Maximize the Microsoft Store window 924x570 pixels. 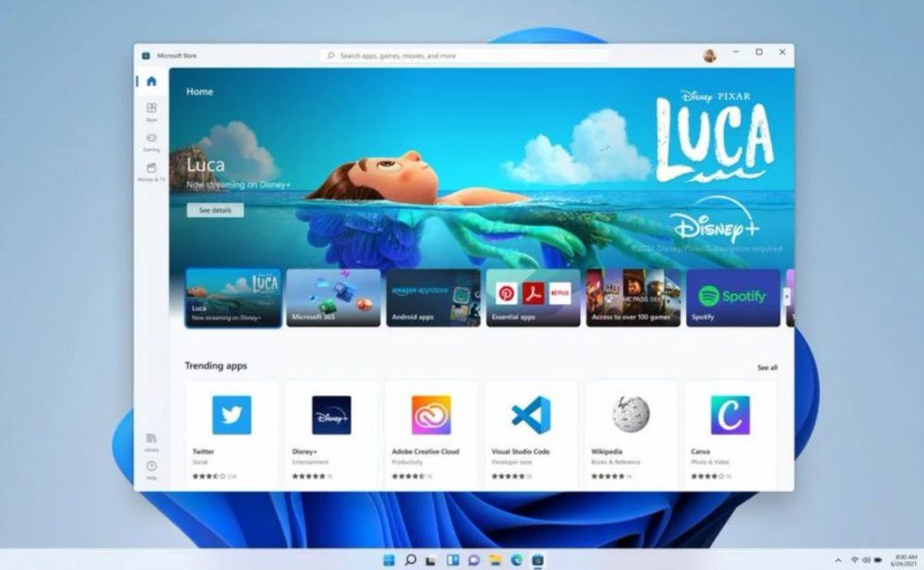tap(759, 52)
